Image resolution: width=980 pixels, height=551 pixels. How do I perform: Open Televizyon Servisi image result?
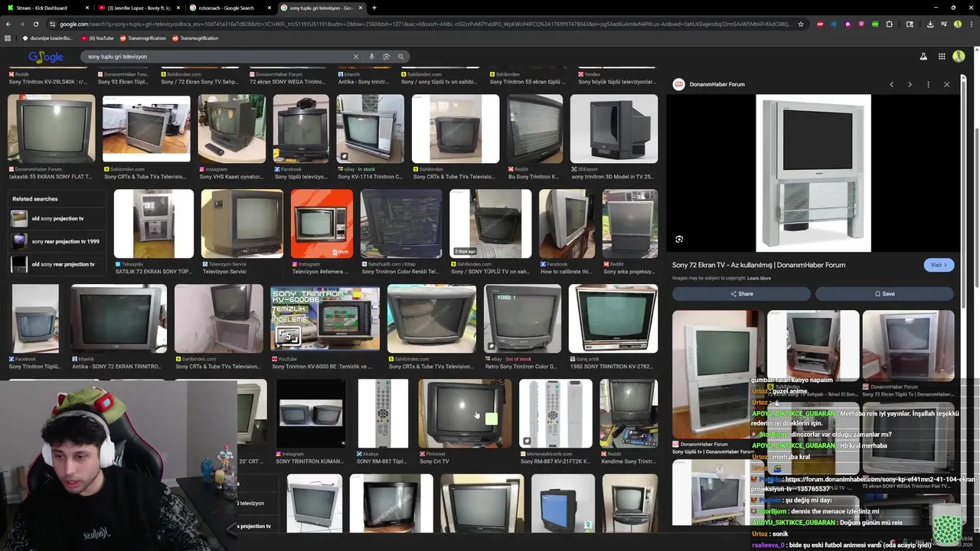click(x=242, y=223)
